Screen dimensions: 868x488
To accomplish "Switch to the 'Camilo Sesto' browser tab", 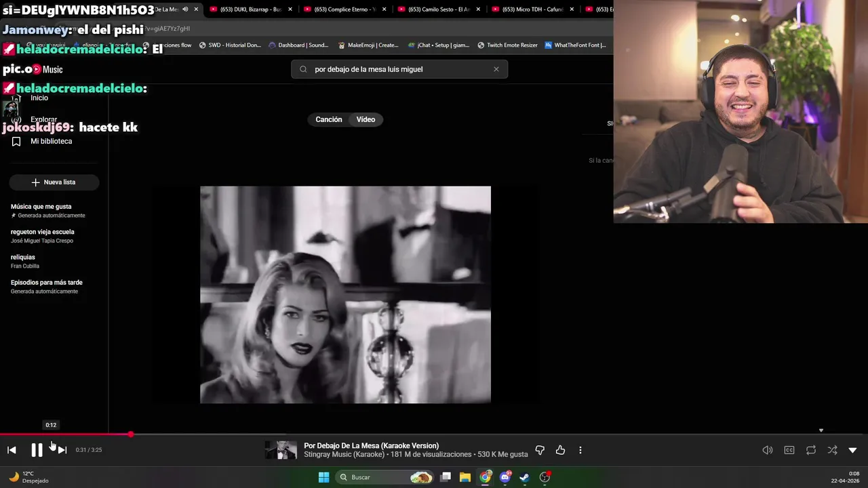I will coord(439,9).
